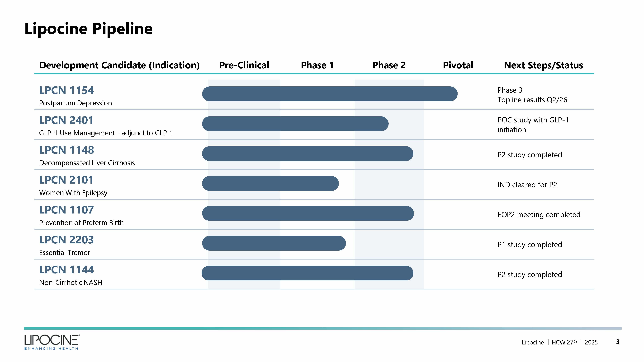Click the LPCN 1148 candidate name
Screen dimensions: 644x362
click(66, 150)
